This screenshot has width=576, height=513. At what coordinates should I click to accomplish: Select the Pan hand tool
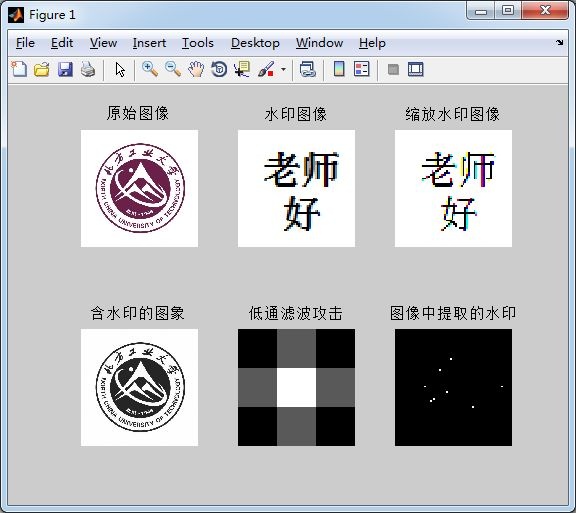pos(196,69)
